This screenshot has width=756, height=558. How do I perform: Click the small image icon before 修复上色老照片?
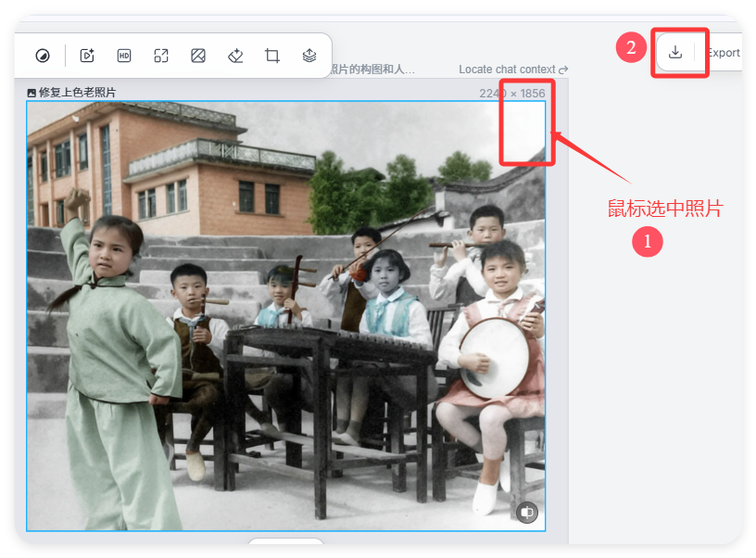tap(31, 93)
